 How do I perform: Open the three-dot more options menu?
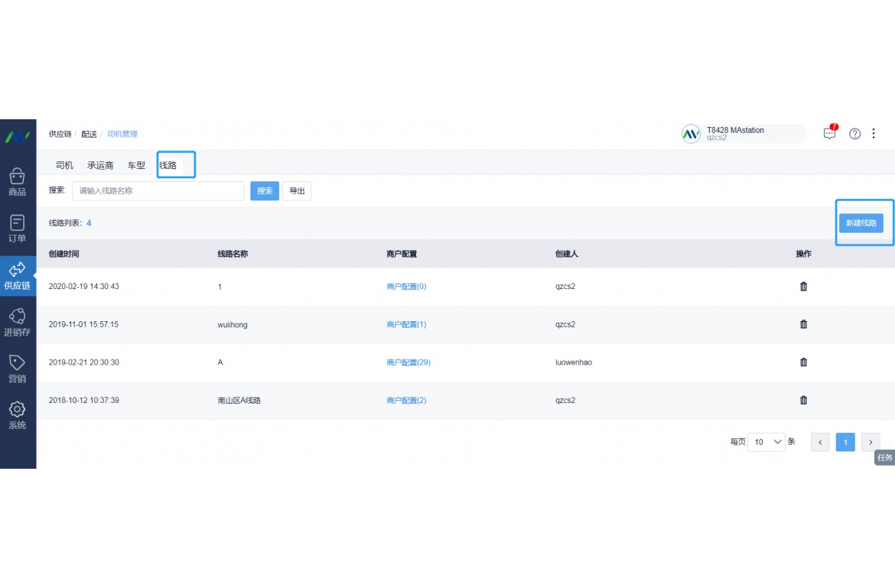[874, 134]
